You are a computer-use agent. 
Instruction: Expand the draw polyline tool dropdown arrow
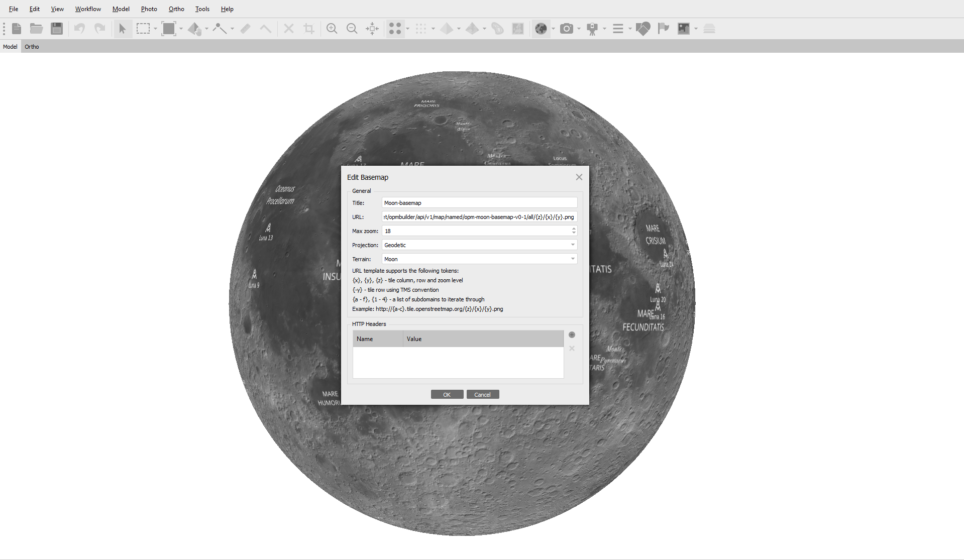(x=232, y=29)
